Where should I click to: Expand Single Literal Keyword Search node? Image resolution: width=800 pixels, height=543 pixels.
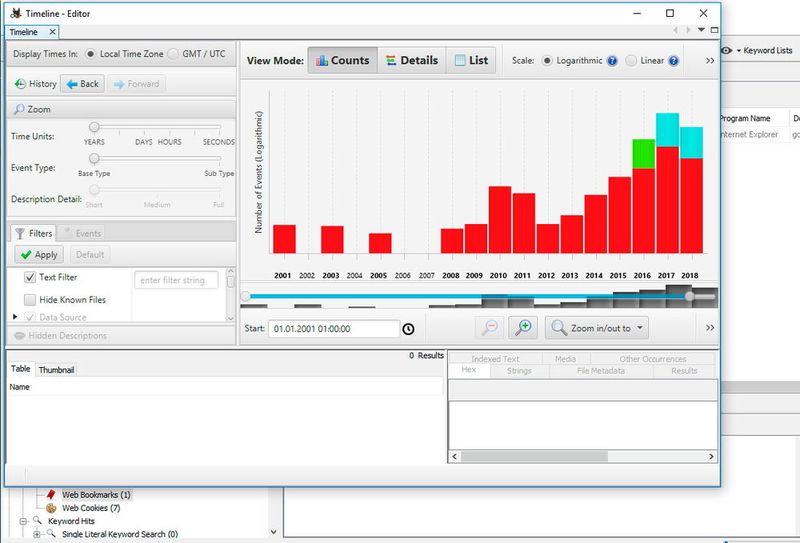(x=37, y=534)
